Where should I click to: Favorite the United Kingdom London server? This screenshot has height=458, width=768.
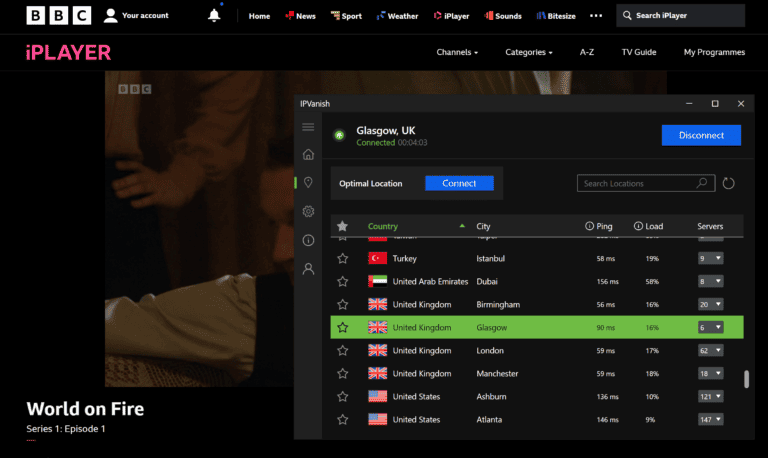coord(342,350)
